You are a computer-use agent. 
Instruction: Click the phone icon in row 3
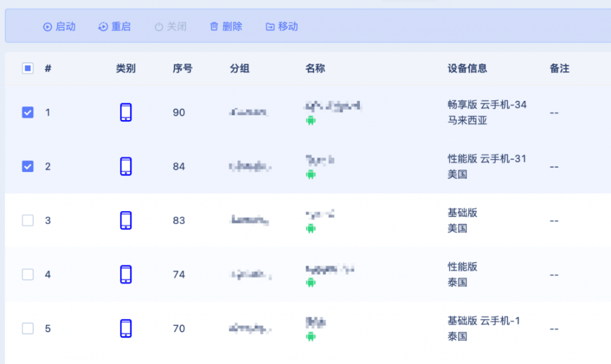click(x=125, y=220)
